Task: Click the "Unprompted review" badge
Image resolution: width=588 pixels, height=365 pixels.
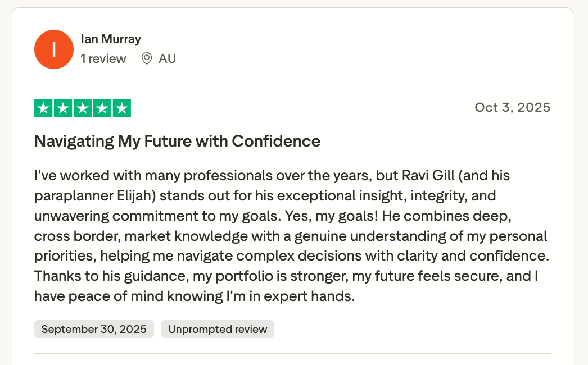Action: tap(218, 329)
